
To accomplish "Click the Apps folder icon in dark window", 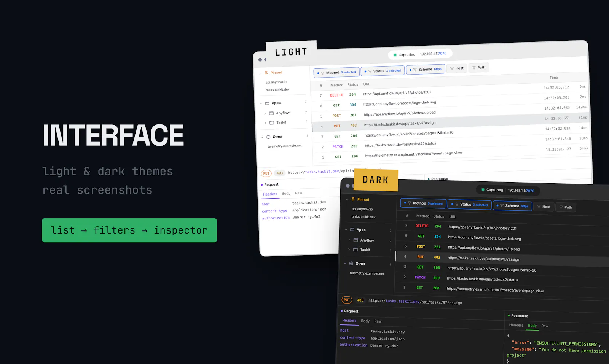I will [352, 230].
